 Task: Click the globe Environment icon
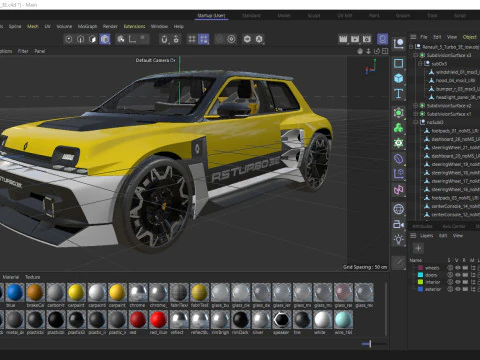click(398, 209)
